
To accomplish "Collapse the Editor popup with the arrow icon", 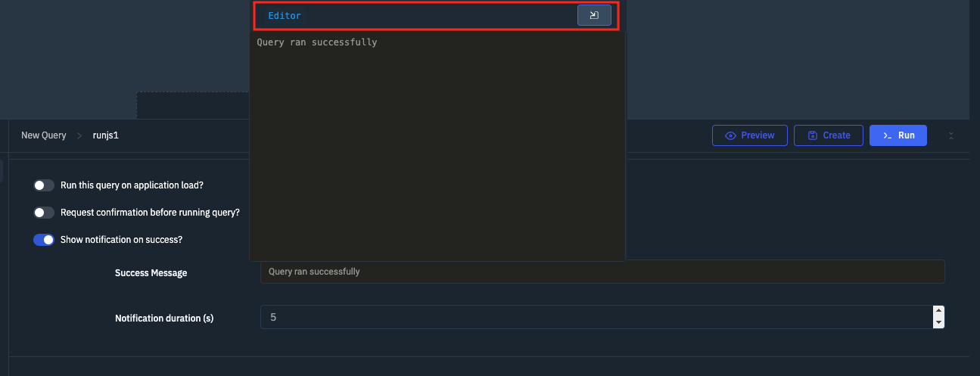I will [594, 15].
